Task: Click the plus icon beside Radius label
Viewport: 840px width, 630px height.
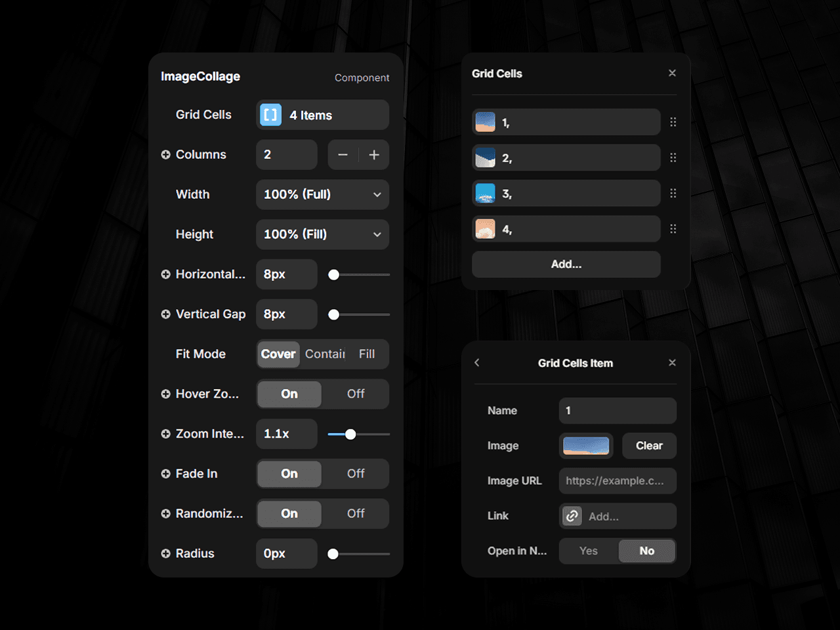Action: (165, 554)
